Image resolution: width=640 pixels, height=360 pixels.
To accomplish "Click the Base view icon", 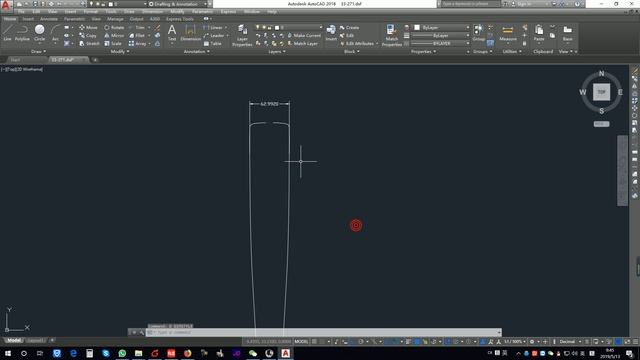I will pos(567,33).
